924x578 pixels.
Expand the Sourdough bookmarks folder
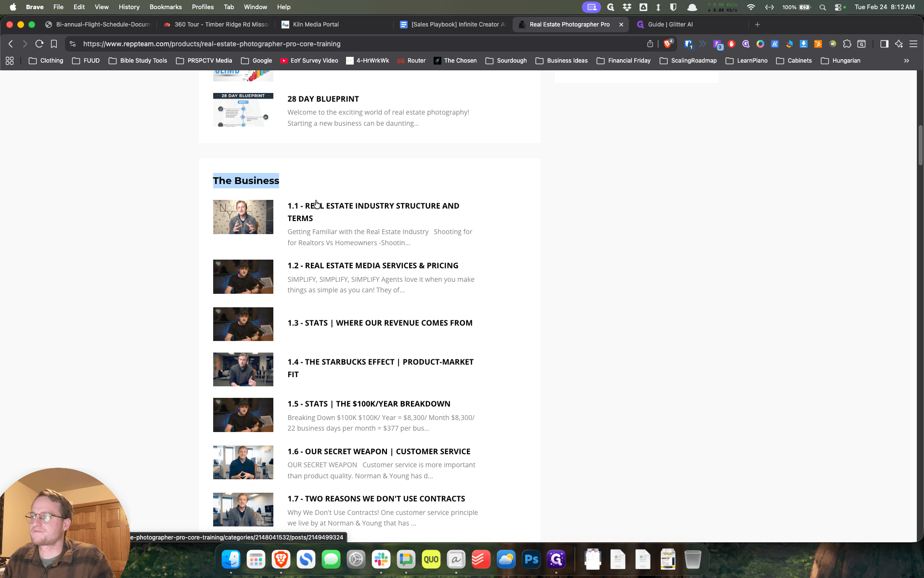pos(506,61)
